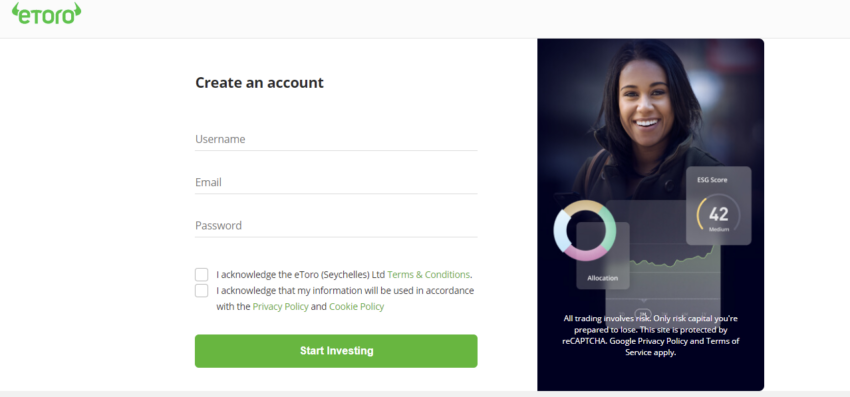850x397 pixels.
Task: Click the eToro logo in header
Action: (47, 14)
